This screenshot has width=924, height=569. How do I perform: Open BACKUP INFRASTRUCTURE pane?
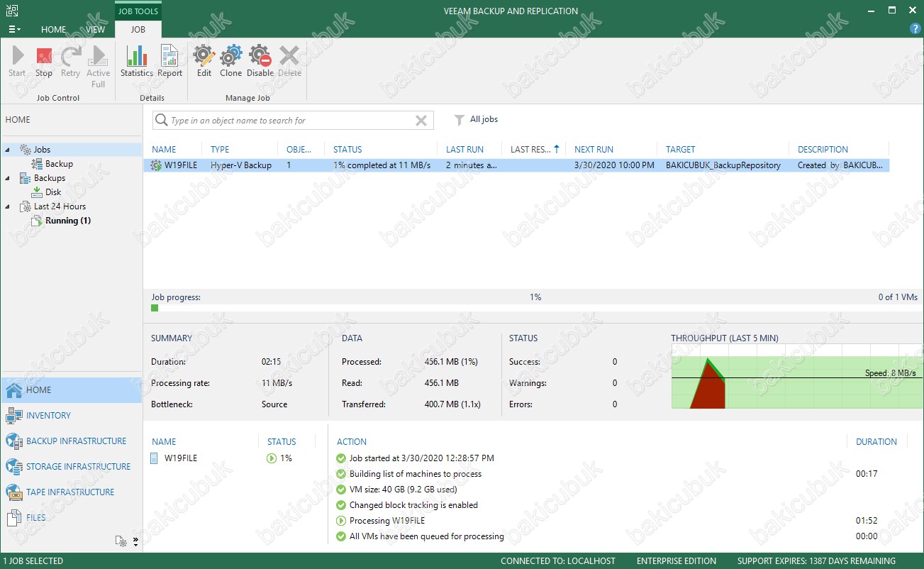(x=71, y=441)
